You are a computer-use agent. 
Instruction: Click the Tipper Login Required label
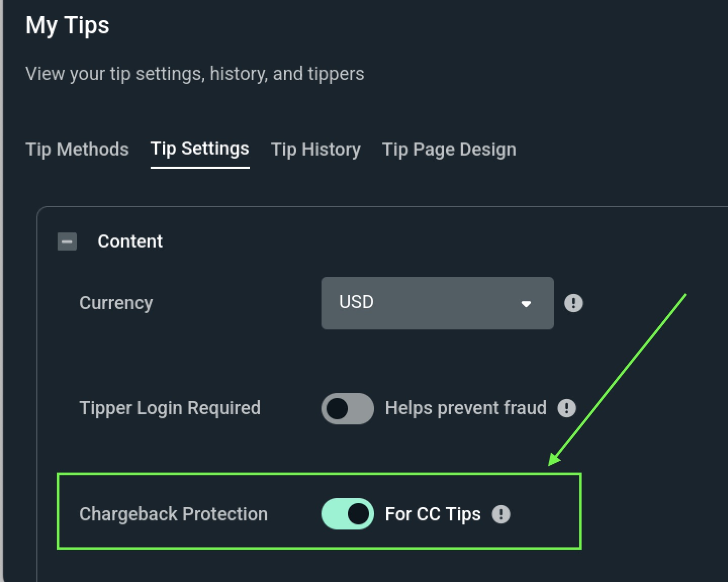170,408
